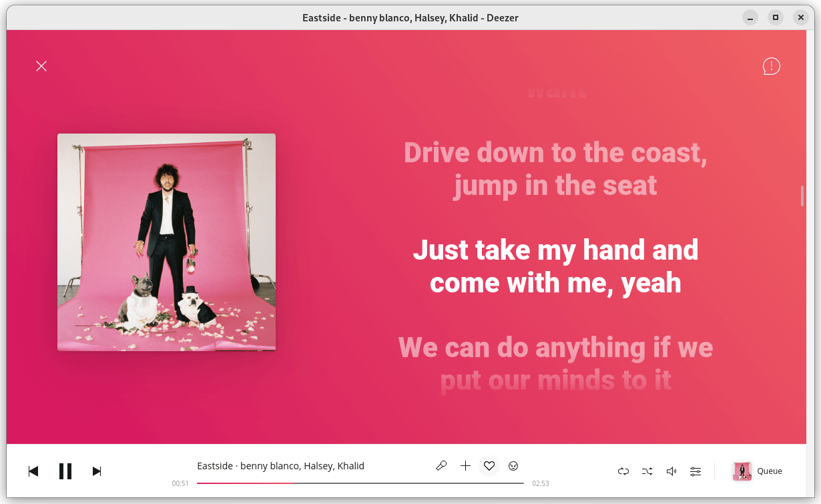Jump to lyric "Just take my hand"
This screenshot has width=821, height=504.
coord(555,266)
